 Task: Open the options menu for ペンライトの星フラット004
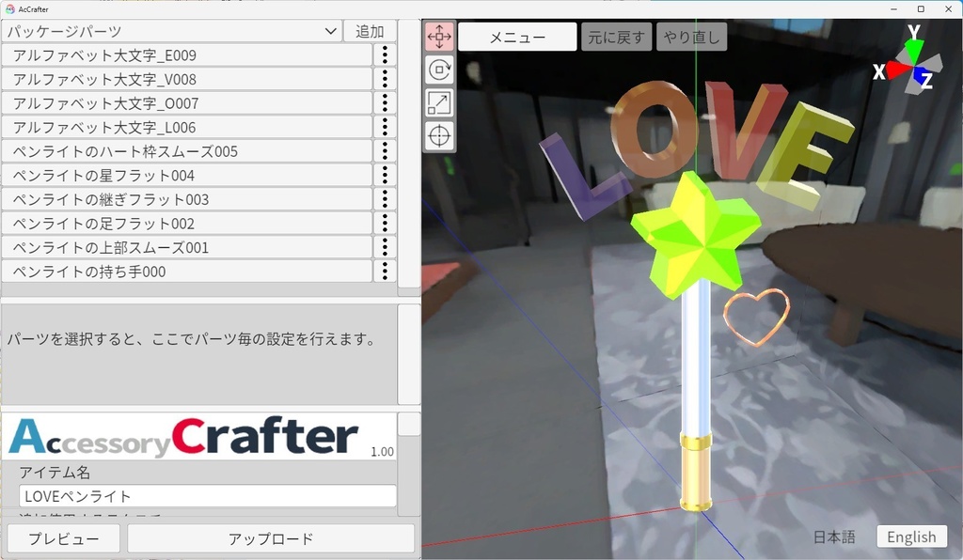[x=383, y=175]
